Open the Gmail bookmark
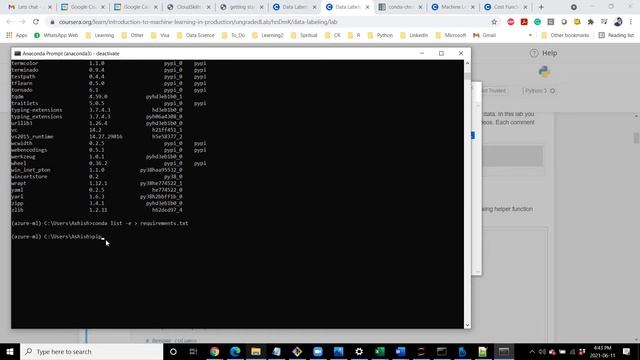 point(484,36)
